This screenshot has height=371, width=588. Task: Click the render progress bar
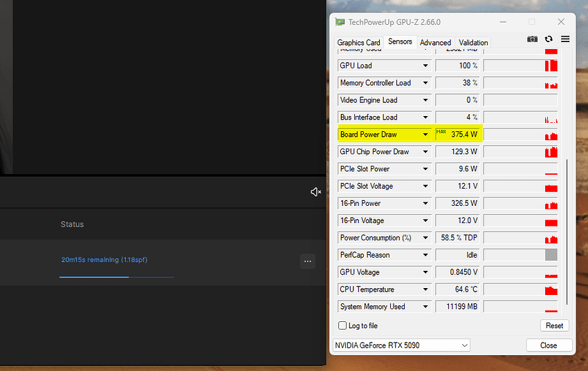[x=117, y=277]
